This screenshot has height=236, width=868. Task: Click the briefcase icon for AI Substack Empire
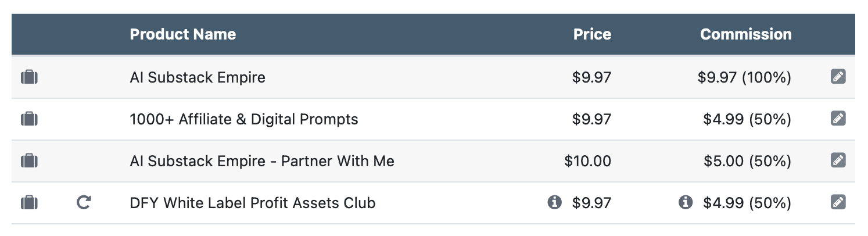[29, 77]
